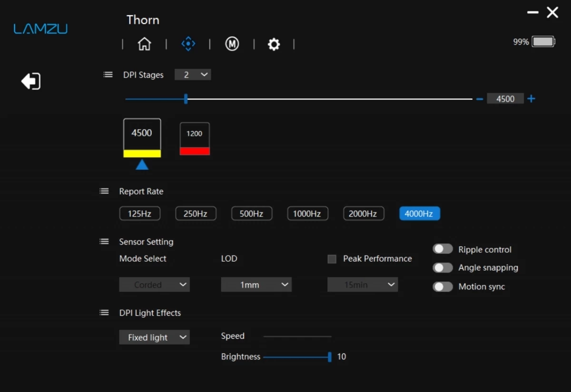
Task: Click the Brightness label
Action: (241, 357)
